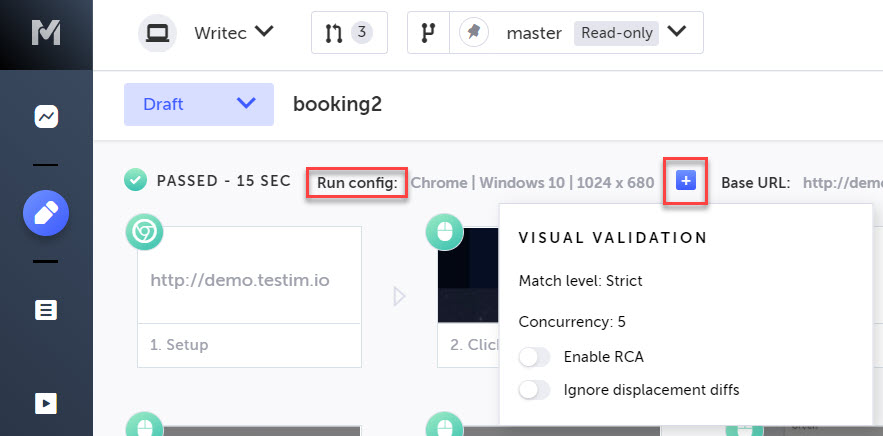This screenshot has width=883, height=436.
Task: Click the Testim M logo
Action: (45, 32)
